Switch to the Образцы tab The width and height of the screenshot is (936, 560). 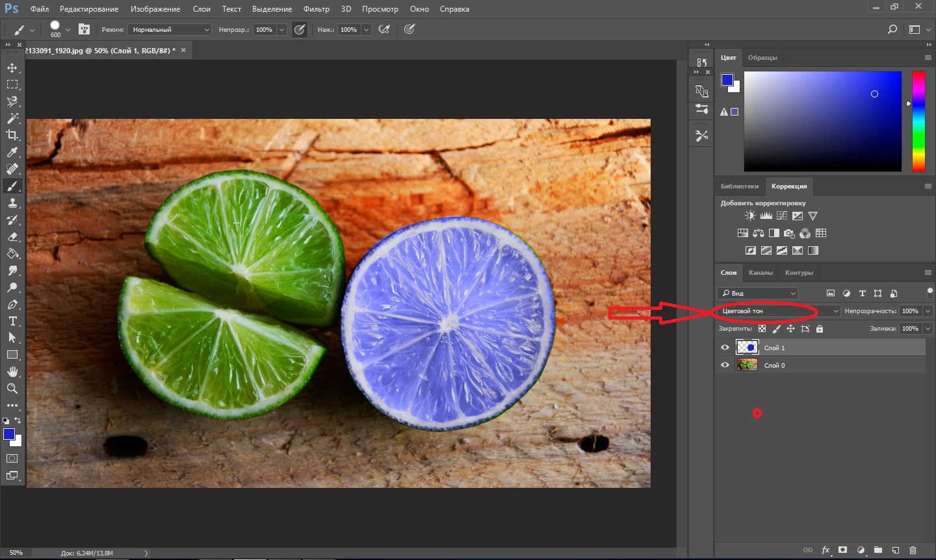(x=762, y=58)
